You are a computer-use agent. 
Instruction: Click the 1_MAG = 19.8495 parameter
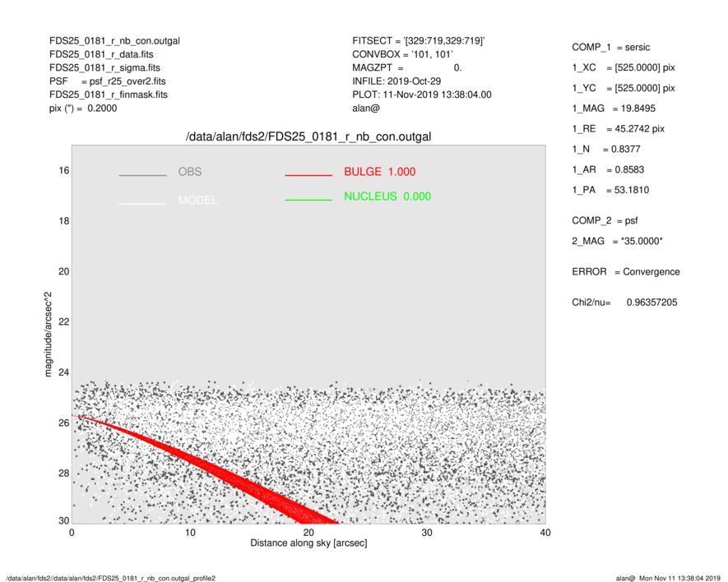(614, 109)
